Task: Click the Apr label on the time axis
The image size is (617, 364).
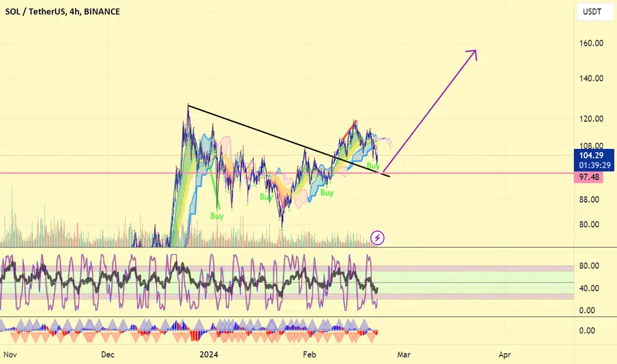Action: point(505,355)
